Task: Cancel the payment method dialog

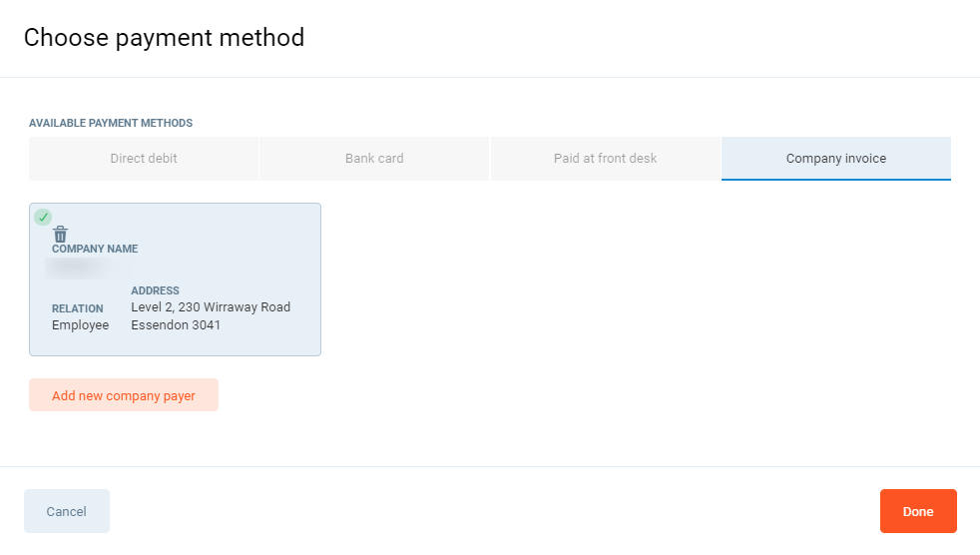Action: pyautogui.click(x=66, y=511)
